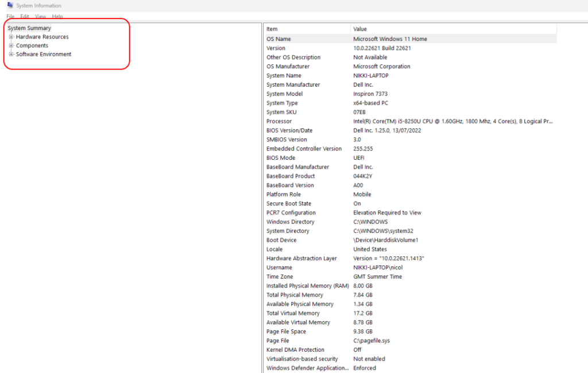
Task: Select the BaseBoard Manufacturer row
Action: (x=411, y=167)
